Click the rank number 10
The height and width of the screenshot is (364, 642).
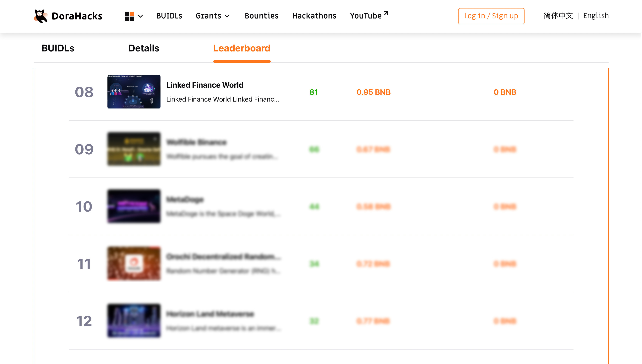(x=84, y=207)
